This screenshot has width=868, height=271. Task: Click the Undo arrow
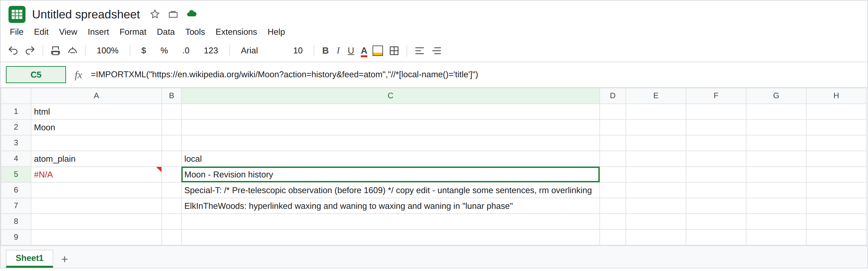[x=13, y=51]
